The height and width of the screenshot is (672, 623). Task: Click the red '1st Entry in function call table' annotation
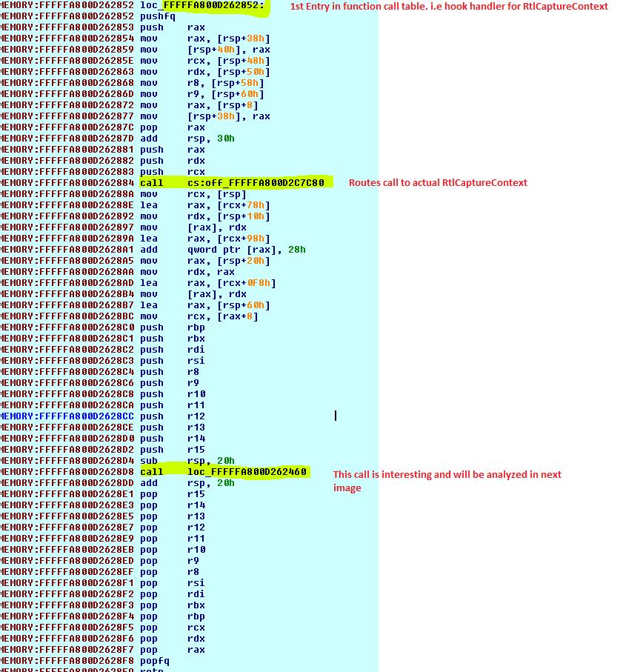coord(448,7)
